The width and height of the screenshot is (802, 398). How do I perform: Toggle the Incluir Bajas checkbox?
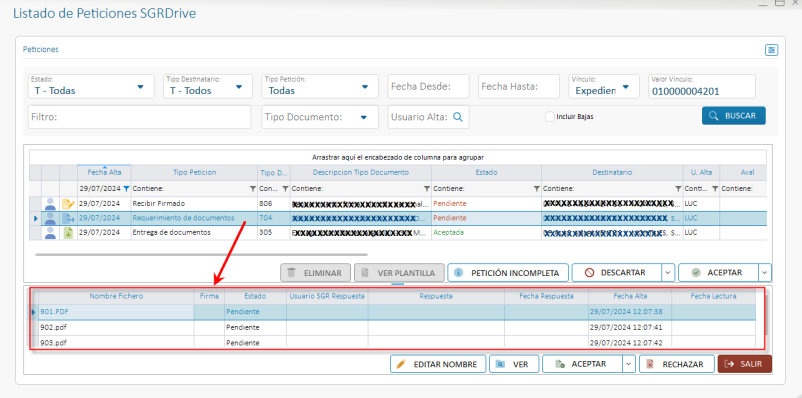pos(550,117)
